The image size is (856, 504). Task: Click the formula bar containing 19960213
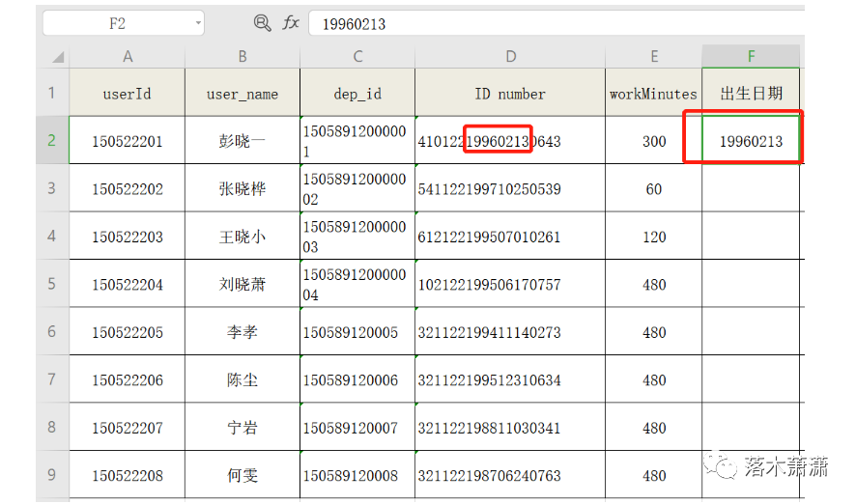556,23
